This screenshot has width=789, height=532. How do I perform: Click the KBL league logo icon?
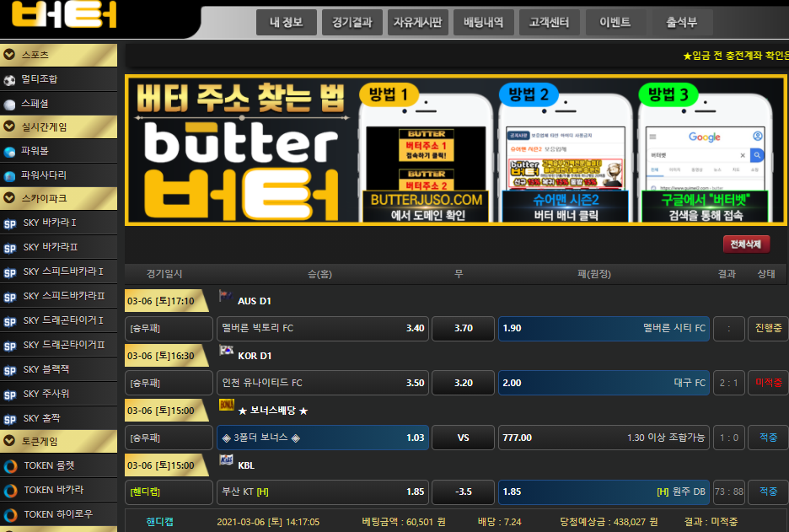coord(226,460)
